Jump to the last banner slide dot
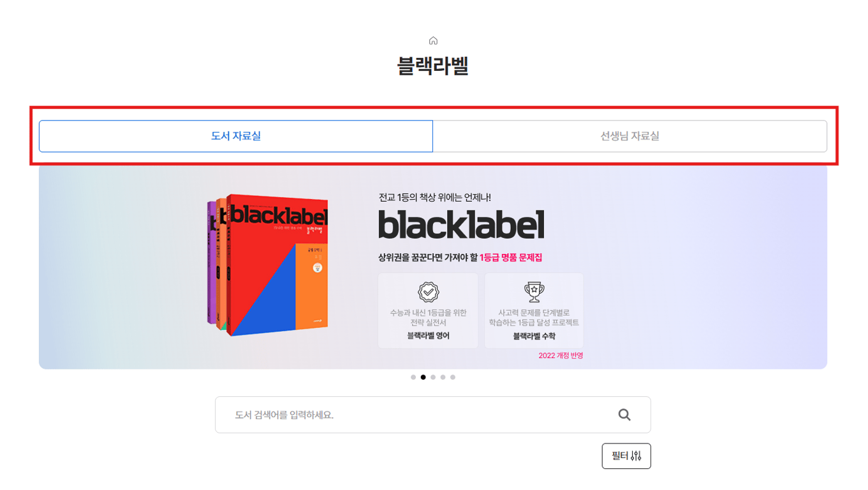The image size is (868, 490). 453,377
